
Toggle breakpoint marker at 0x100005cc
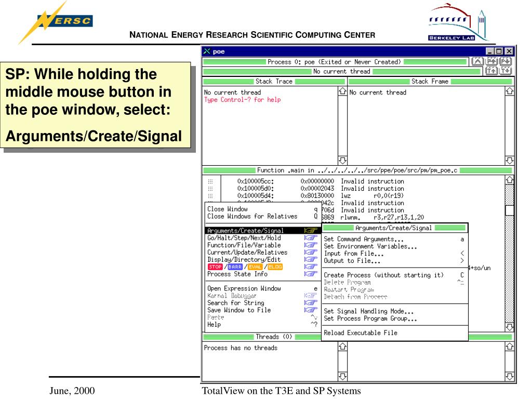pyautogui.click(x=210, y=181)
